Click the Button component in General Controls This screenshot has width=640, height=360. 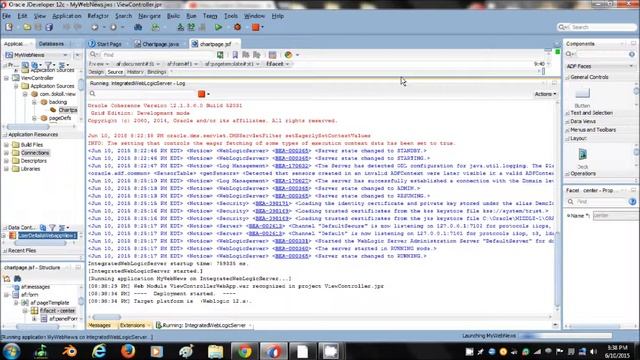coord(582,97)
